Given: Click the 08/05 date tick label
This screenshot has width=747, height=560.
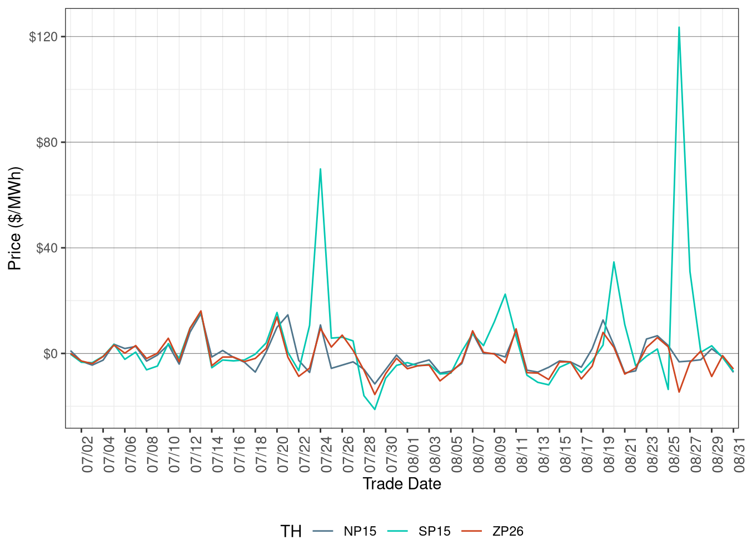Looking at the screenshot, I should tap(457, 454).
